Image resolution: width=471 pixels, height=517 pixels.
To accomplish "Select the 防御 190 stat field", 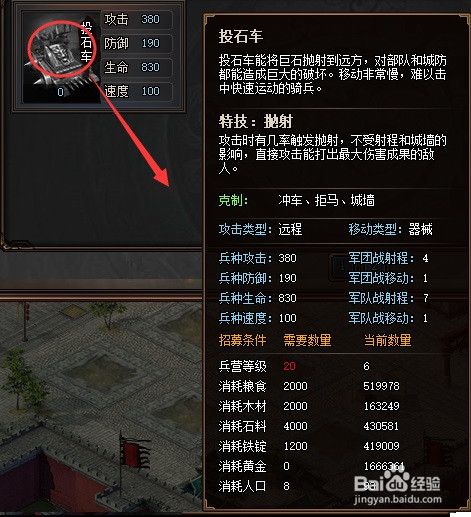I will (x=137, y=43).
